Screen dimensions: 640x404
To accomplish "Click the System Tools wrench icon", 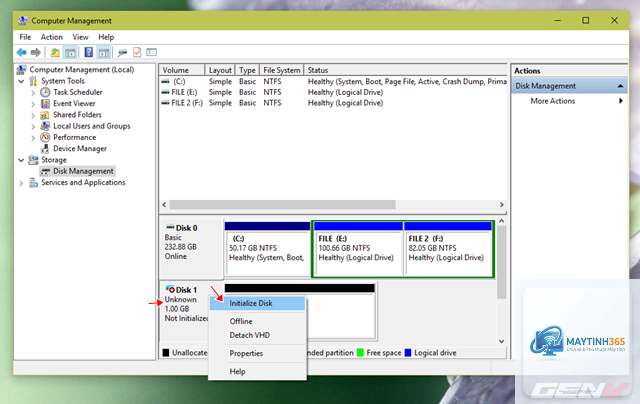I will pos(33,81).
